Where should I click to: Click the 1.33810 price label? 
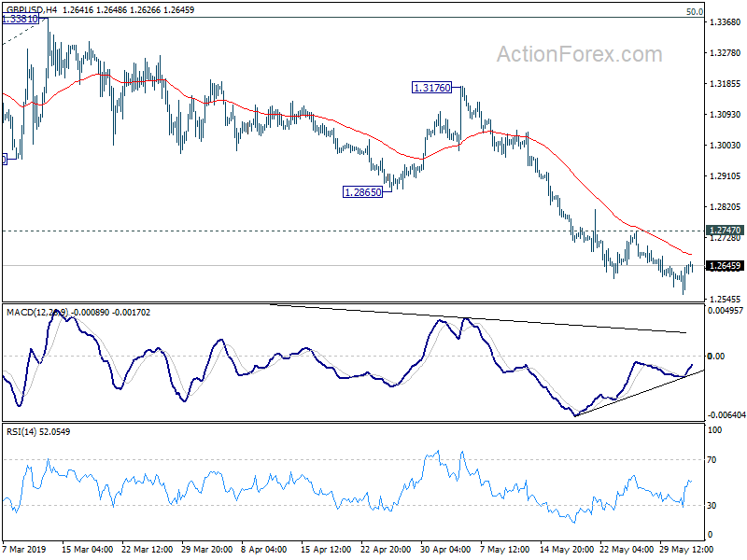point(20,19)
